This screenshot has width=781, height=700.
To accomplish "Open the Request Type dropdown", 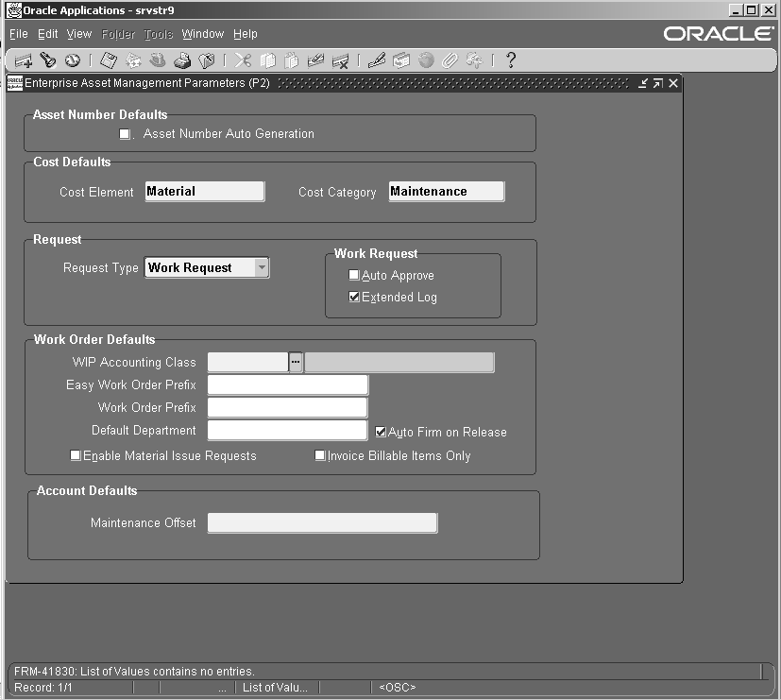I will click(x=262, y=267).
